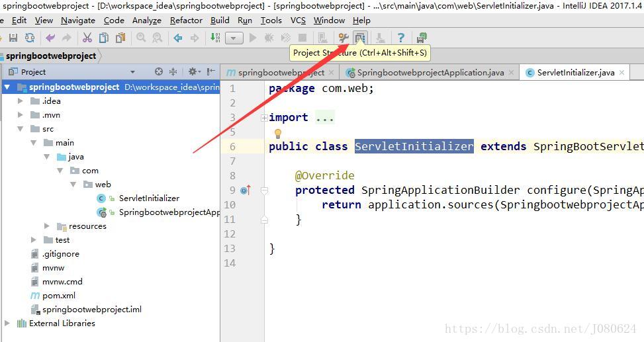This screenshot has height=342, width=644.
Task: Open Help via question mark icon
Action: [401, 38]
